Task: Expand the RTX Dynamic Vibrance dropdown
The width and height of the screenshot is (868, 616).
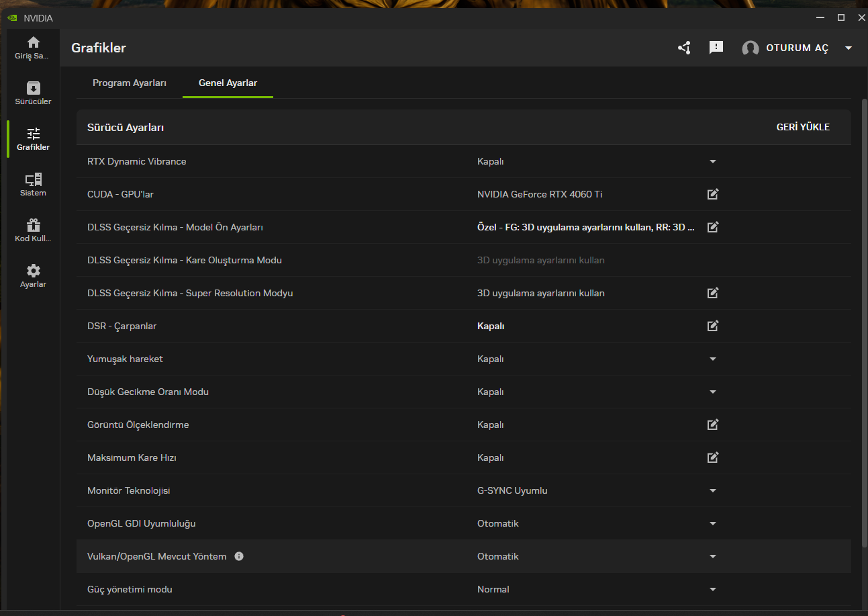Action: (713, 161)
